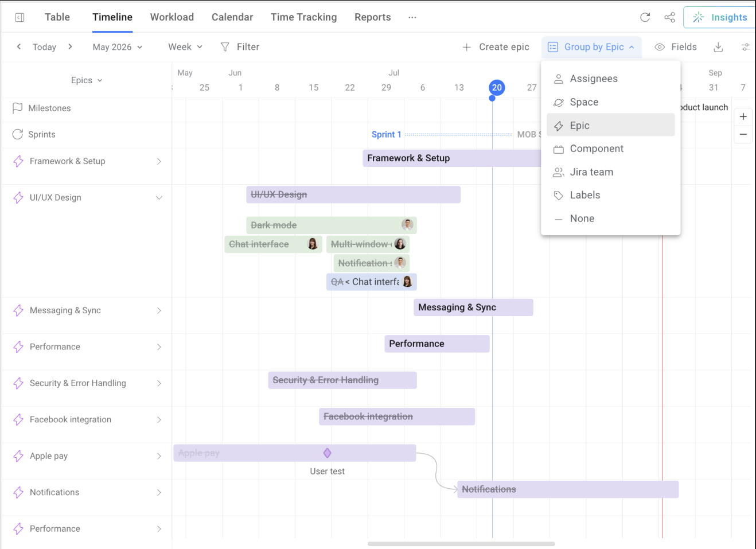
Task: Switch to the Table tab
Action: click(57, 17)
